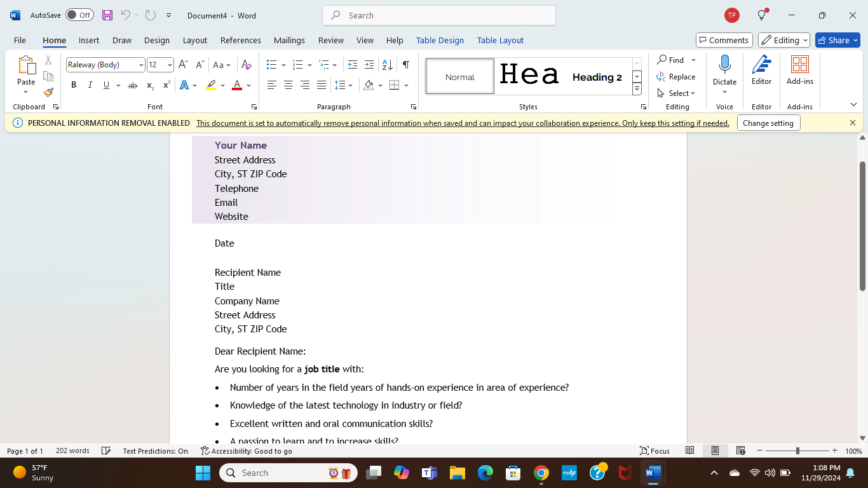Screen dimensions: 868x488
Task: Click the Change setting button
Action: (x=768, y=123)
